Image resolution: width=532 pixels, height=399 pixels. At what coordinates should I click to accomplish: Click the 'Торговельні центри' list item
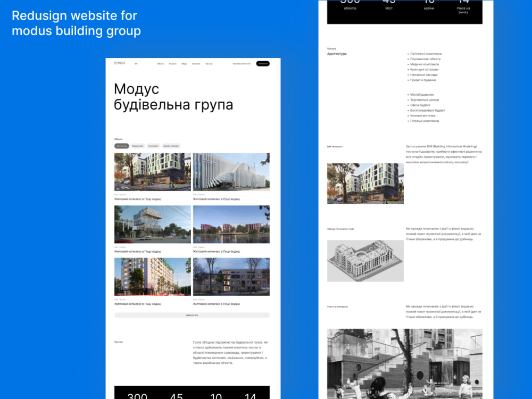point(424,100)
